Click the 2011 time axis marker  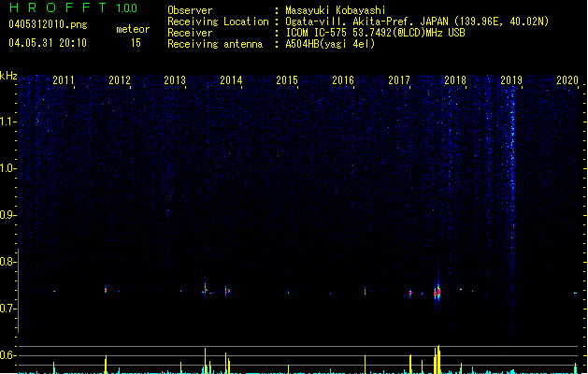pyautogui.click(x=64, y=80)
